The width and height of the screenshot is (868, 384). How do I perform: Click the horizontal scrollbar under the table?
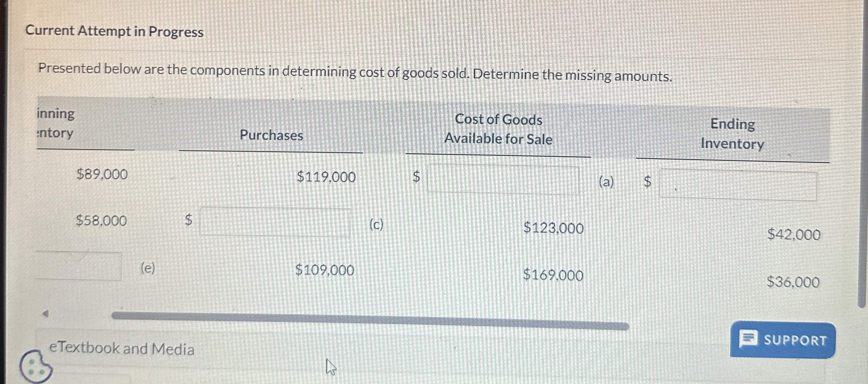(x=370, y=321)
